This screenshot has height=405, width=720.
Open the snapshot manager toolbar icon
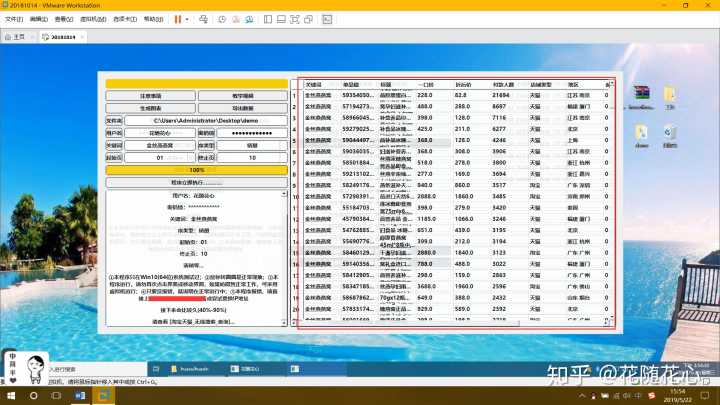pyautogui.click(x=247, y=18)
